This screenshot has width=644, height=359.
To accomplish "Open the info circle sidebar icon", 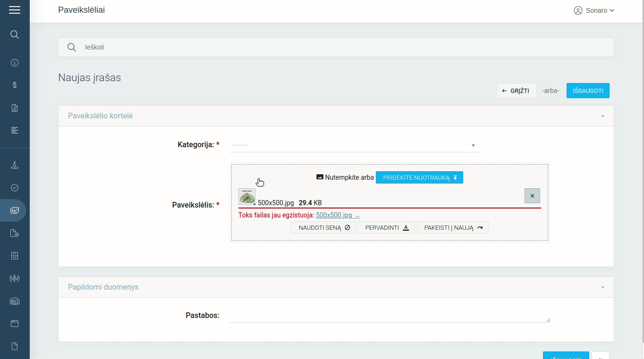I will tap(15, 63).
